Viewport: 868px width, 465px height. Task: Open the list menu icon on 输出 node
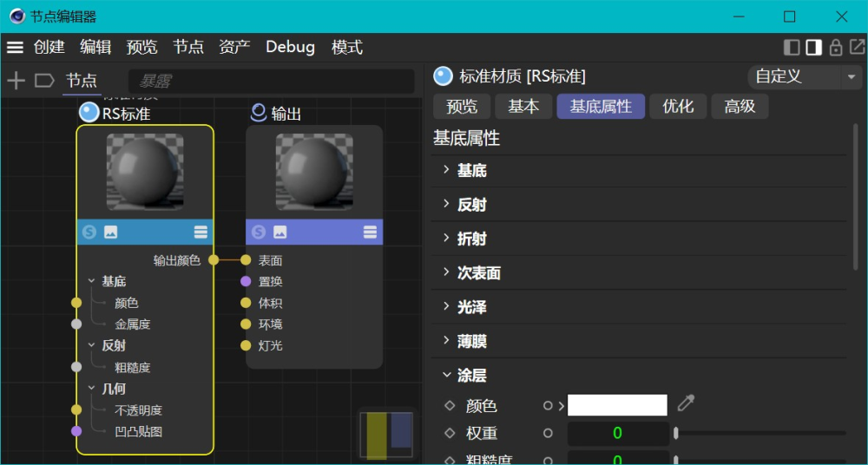tap(370, 232)
